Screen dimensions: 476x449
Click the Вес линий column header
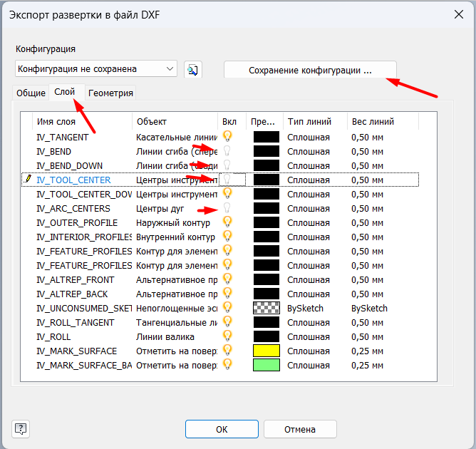point(383,121)
